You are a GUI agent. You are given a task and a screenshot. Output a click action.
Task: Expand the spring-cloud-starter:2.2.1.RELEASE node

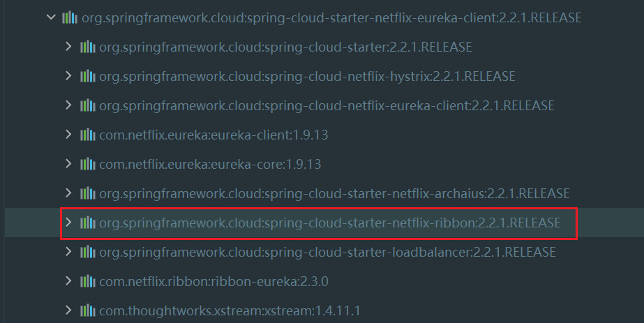[68, 47]
